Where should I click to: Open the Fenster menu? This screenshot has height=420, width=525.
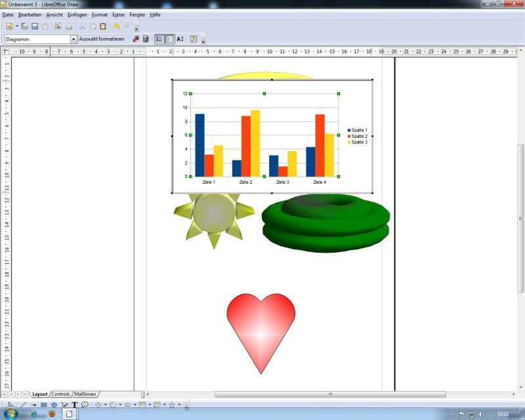point(137,14)
